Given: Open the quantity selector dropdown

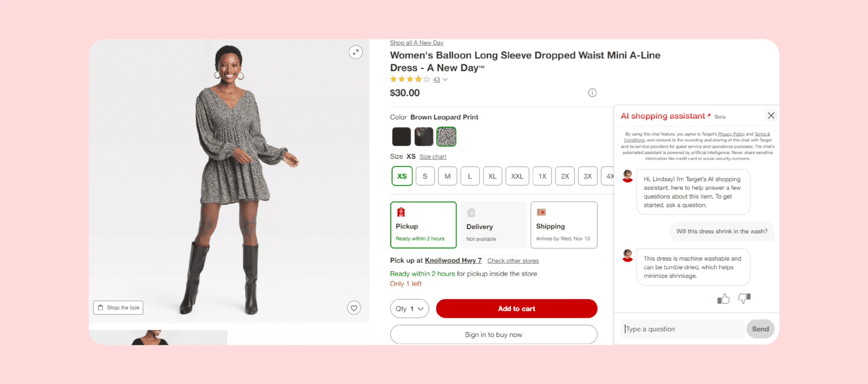Looking at the screenshot, I should pos(409,309).
